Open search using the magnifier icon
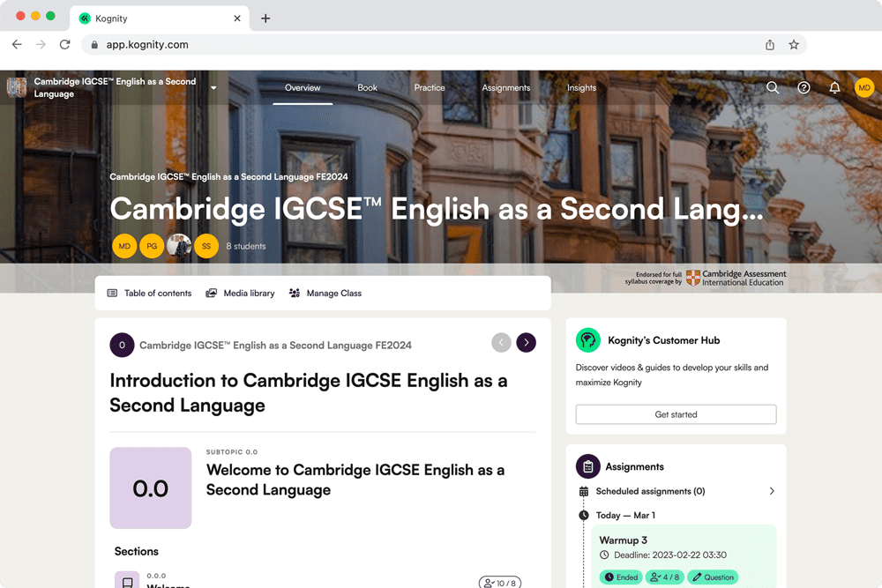 [x=773, y=87]
